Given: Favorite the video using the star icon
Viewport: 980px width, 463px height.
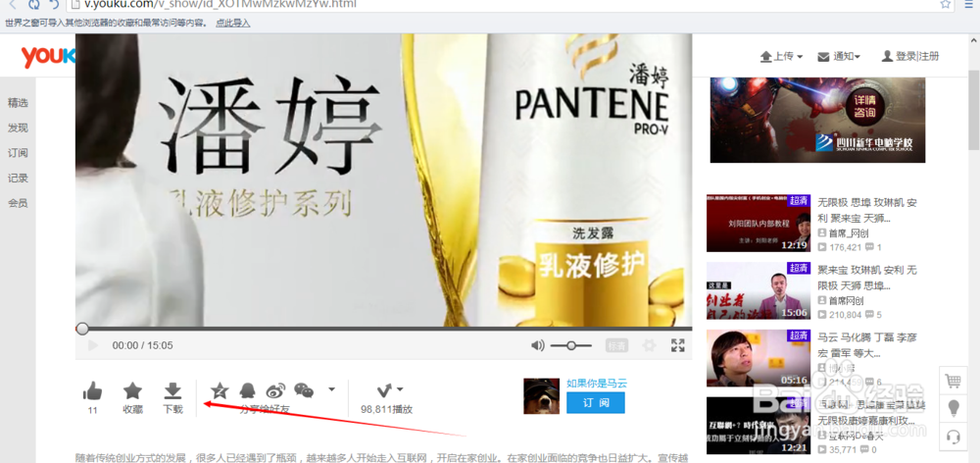Looking at the screenshot, I should click(132, 391).
